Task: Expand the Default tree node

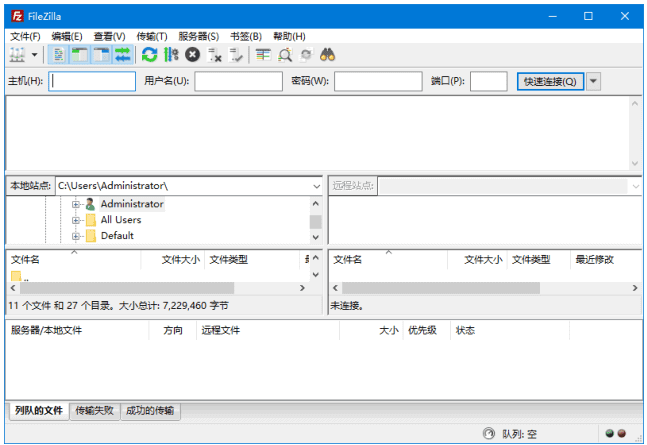Action: click(76, 236)
